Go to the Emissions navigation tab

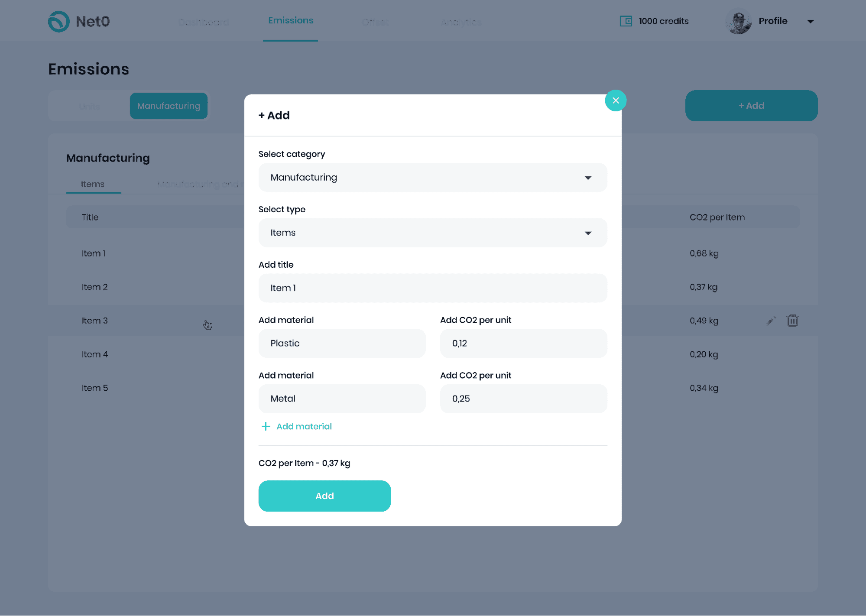[290, 20]
